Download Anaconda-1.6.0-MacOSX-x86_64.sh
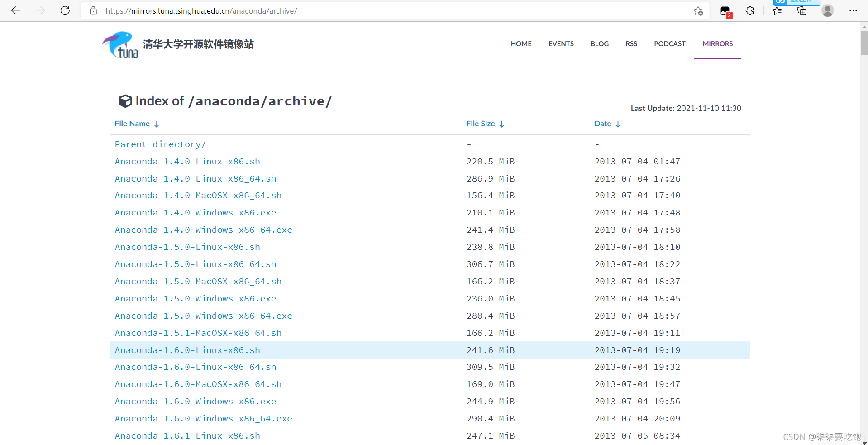 (x=198, y=384)
